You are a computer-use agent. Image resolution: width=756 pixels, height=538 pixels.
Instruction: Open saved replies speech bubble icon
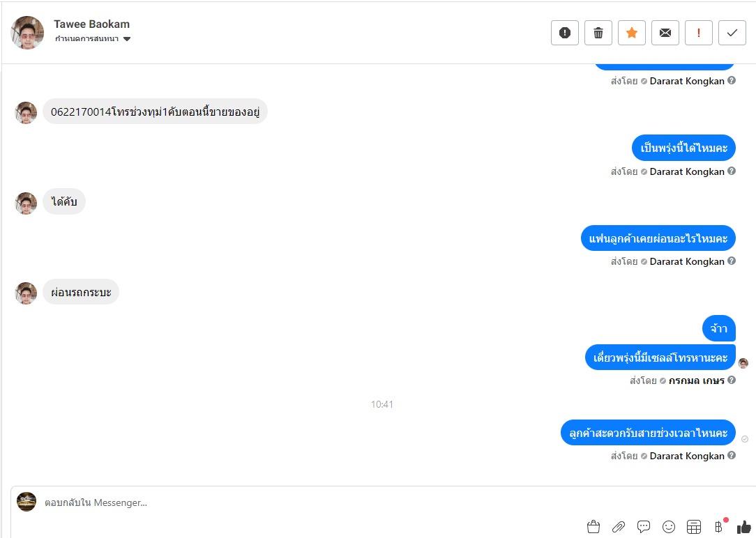pos(644,526)
